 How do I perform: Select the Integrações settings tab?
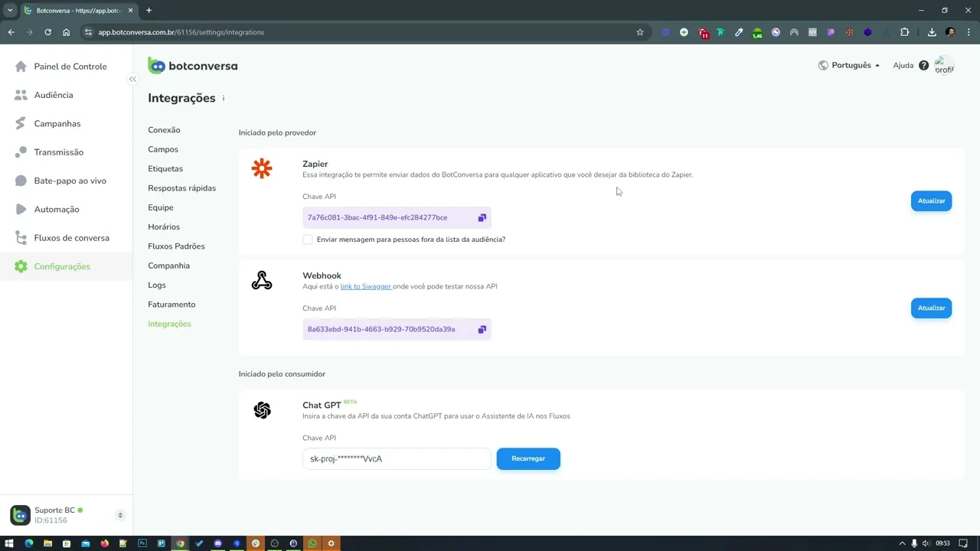point(169,324)
